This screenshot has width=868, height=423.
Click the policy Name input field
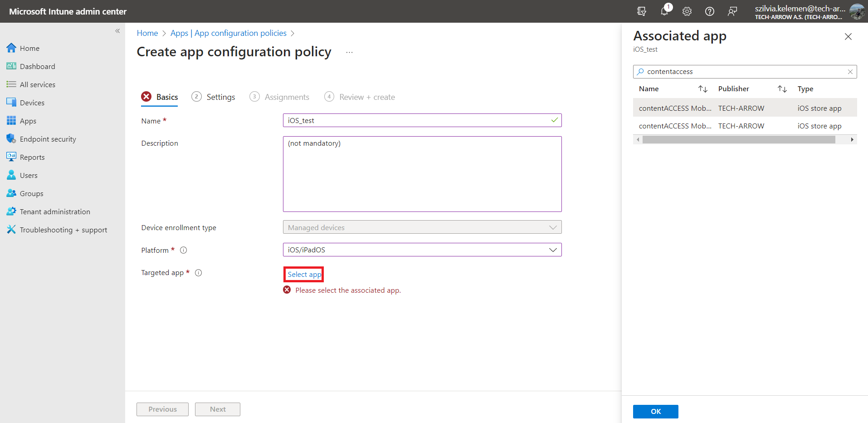coord(417,121)
